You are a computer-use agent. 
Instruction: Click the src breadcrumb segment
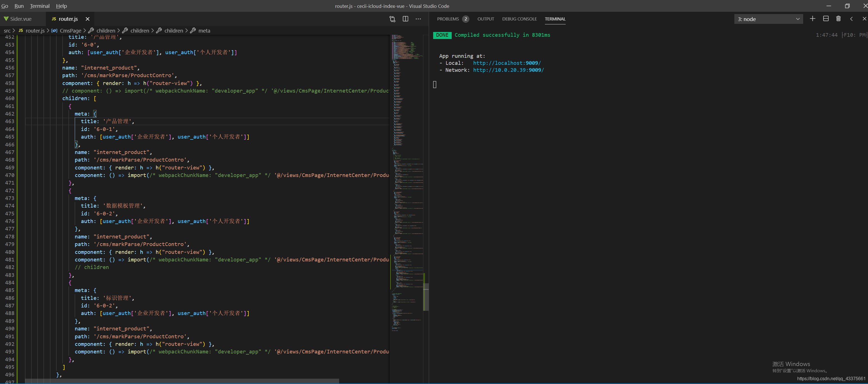7,31
